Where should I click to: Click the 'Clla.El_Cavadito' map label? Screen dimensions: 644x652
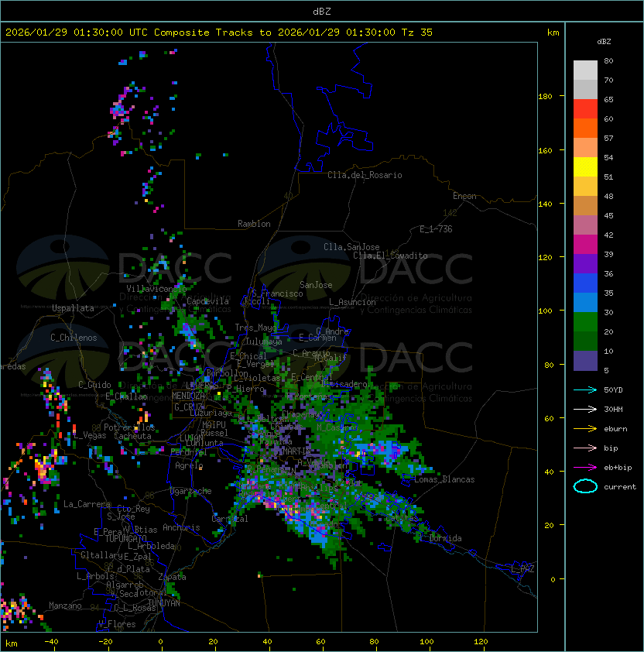pos(390,256)
